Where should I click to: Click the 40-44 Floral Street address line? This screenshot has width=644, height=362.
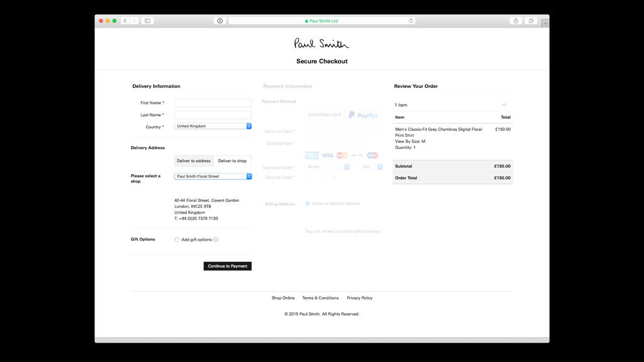tap(206, 200)
